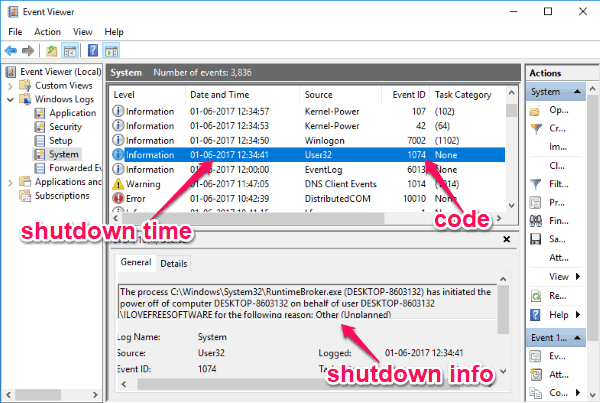Close the event preview pane
Screen dimensions: 600x403
[507, 239]
